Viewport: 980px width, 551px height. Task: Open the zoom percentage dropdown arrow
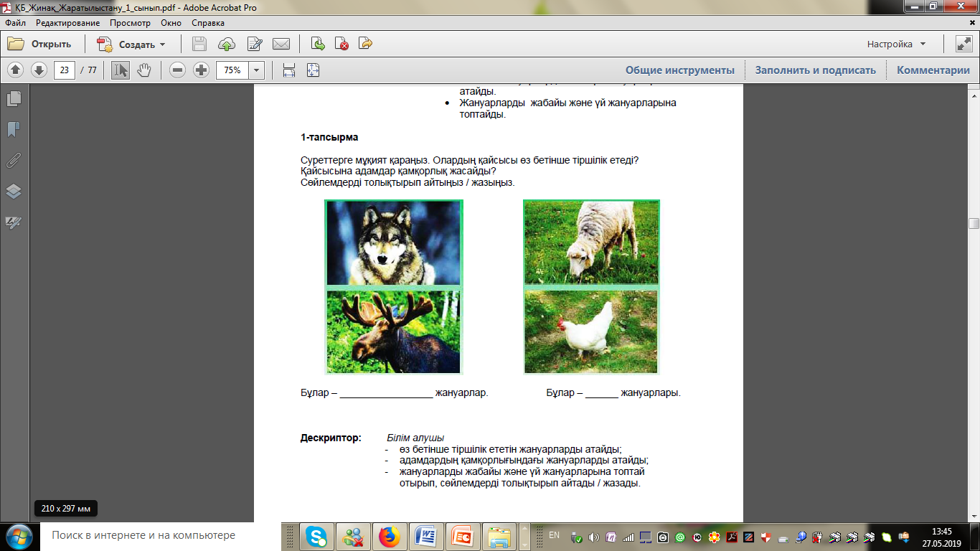coord(256,70)
